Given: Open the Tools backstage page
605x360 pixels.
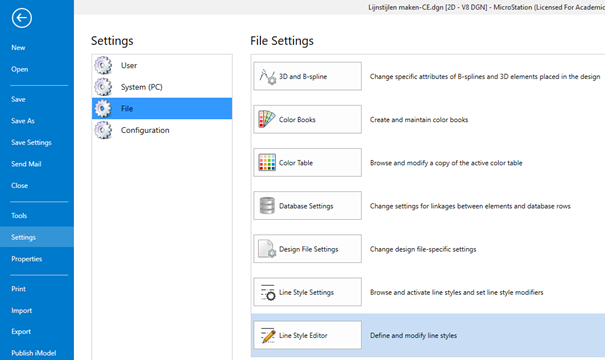Looking at the screenshot, I should coord(19,216).
